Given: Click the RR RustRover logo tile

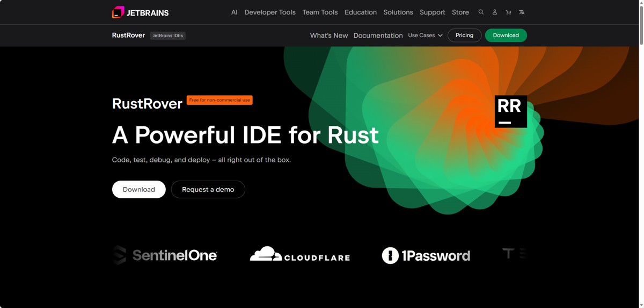Looking at the screenshot, I should click(510, 111).
